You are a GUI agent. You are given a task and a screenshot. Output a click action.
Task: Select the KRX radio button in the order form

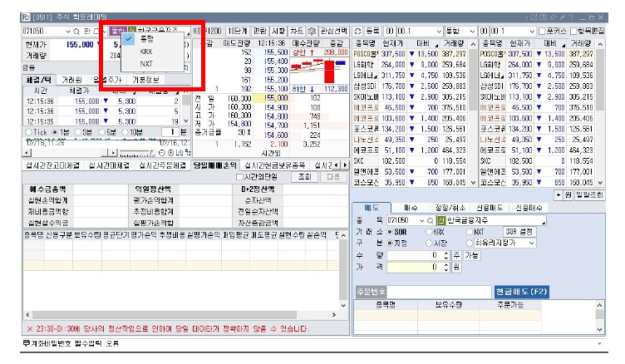coord(429,232)
